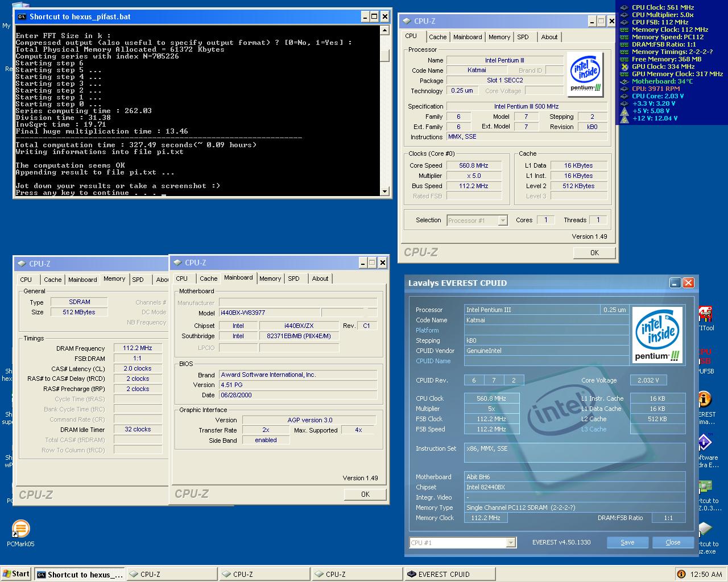The width and height of the screenshot is (728, 582).
Task: Select the Memory tab in the CPU-Z CPU window
Action: pos(499,37)
